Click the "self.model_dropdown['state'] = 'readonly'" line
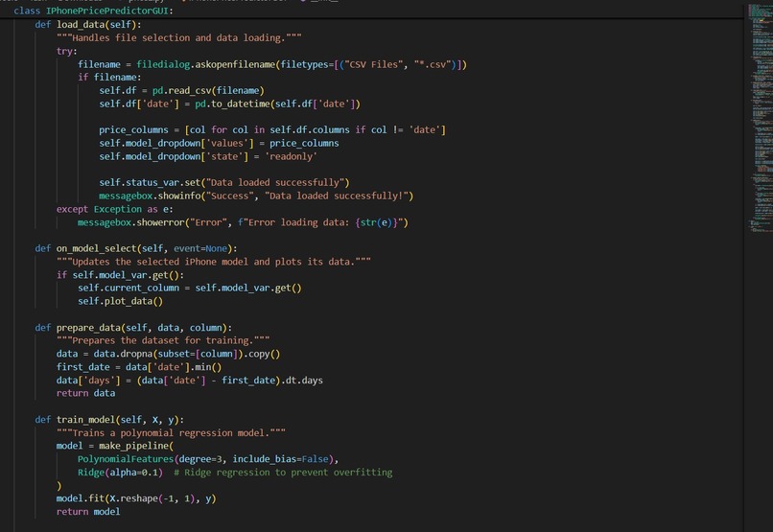The image size is (773, 532). point(208,156)
